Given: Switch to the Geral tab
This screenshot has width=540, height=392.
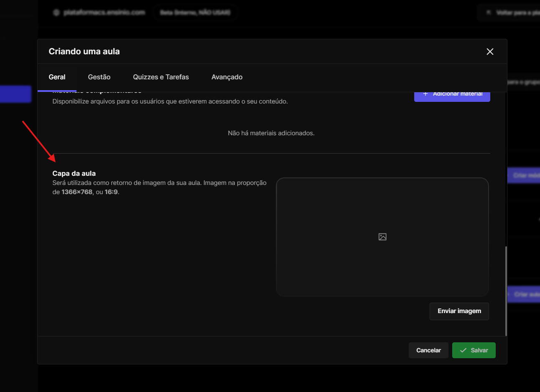Looking at the screenshot, I should click(x=57, y=77).
